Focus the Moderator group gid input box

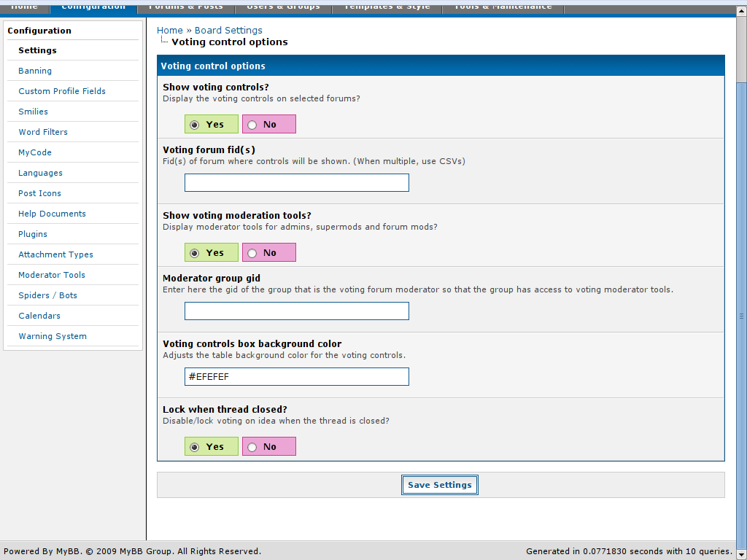pos(296,311)
